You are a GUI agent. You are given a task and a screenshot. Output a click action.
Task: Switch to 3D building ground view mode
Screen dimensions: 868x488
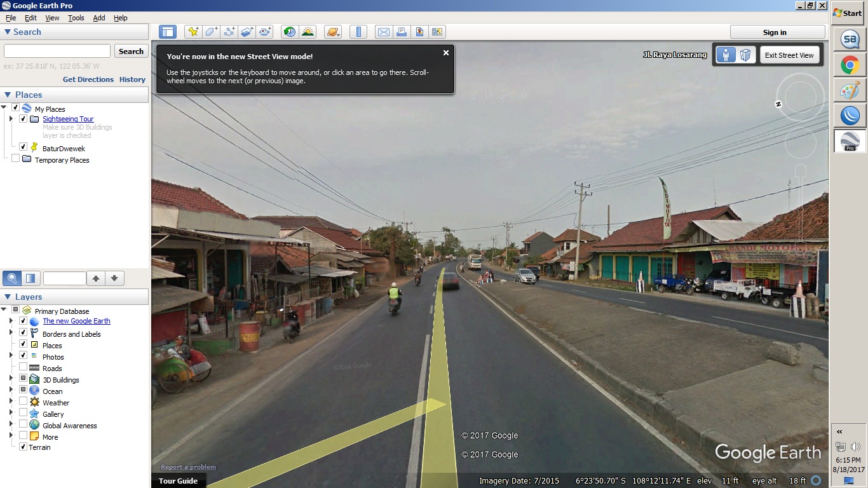click(745, 55)
